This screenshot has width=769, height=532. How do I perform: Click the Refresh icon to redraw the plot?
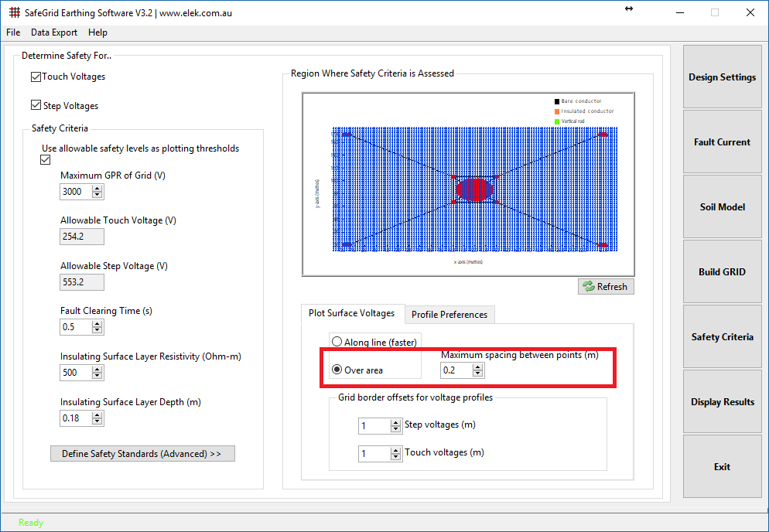pyautogui.click(x=588, y=286)
